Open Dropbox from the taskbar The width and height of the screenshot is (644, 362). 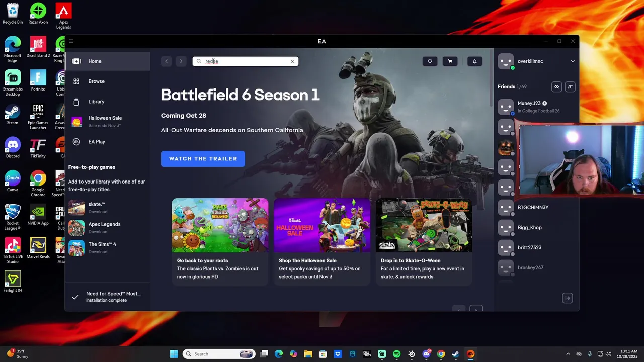[x=338, y=354]
